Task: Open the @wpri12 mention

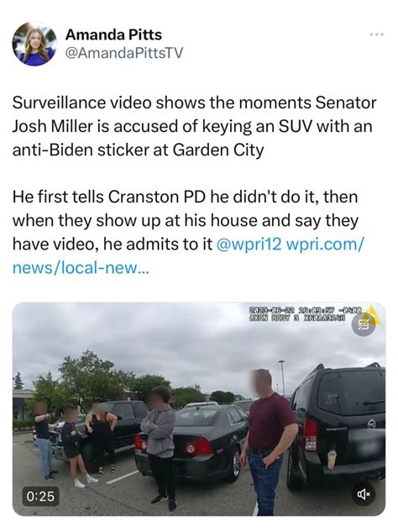Action: pos(249,244)
